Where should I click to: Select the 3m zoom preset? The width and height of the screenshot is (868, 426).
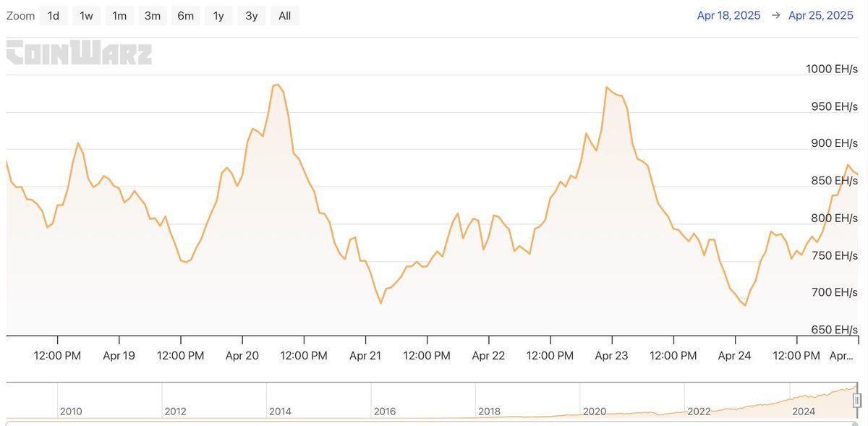click(x=152, y=15)
